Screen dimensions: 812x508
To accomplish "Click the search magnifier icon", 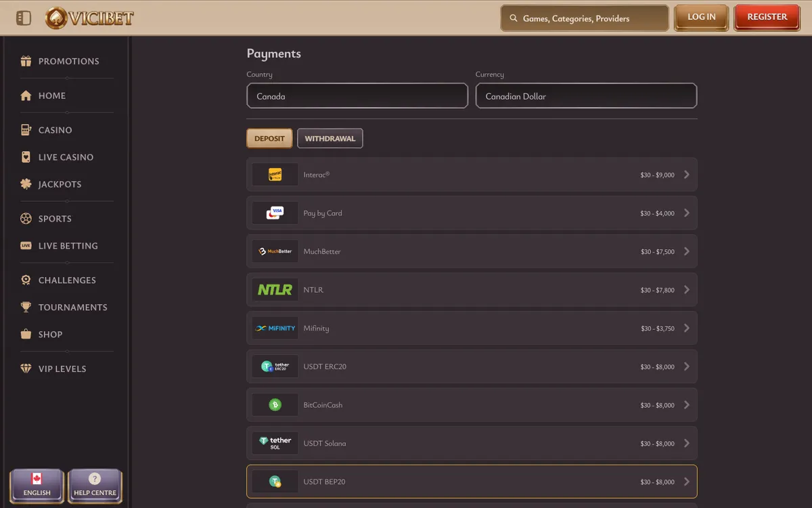I will pos(514,19).
